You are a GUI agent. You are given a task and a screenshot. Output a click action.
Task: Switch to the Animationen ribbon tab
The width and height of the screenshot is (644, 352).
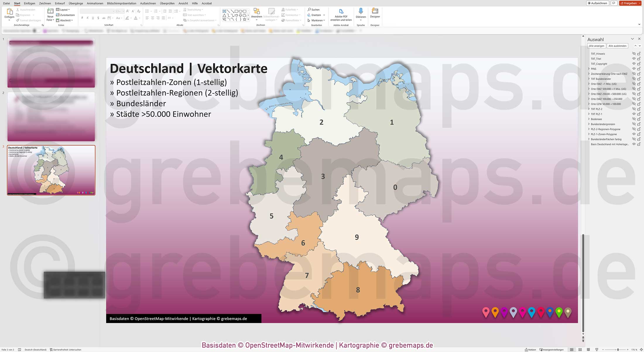pyautogui.click(x=95, y=3)
